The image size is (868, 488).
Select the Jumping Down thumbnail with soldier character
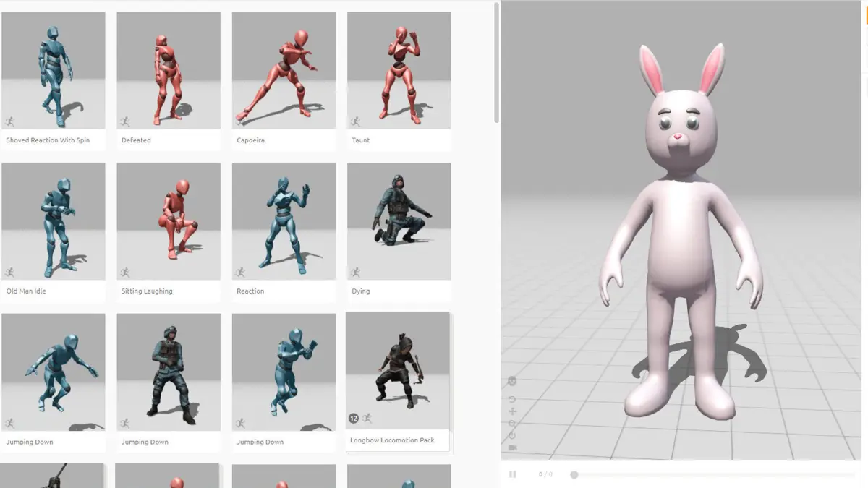pos(169,372)
